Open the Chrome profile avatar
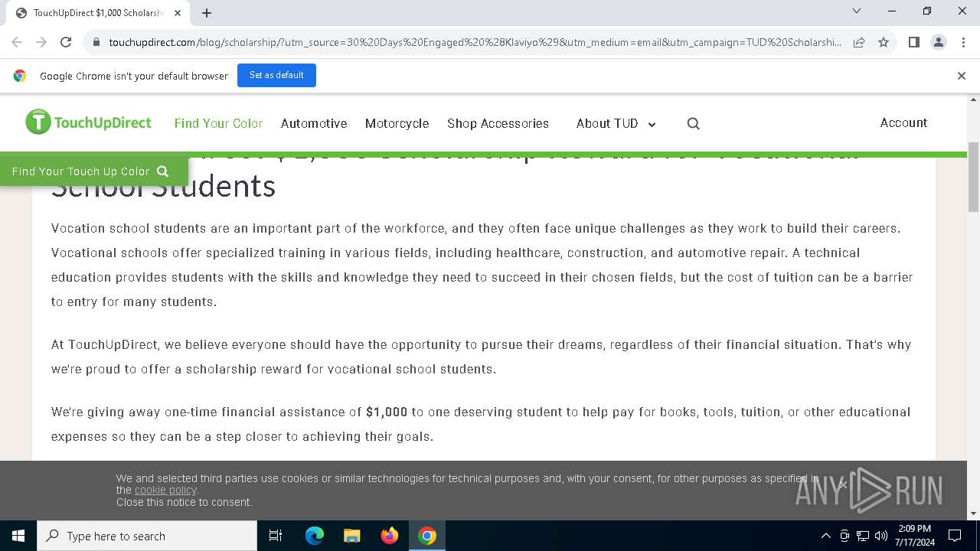 [939, 42]
